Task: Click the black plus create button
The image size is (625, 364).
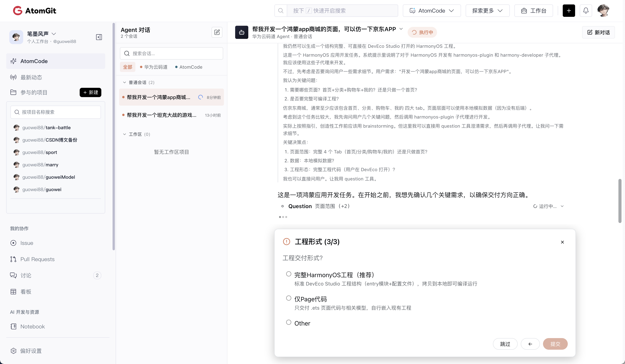Action: tap(569, 11)
